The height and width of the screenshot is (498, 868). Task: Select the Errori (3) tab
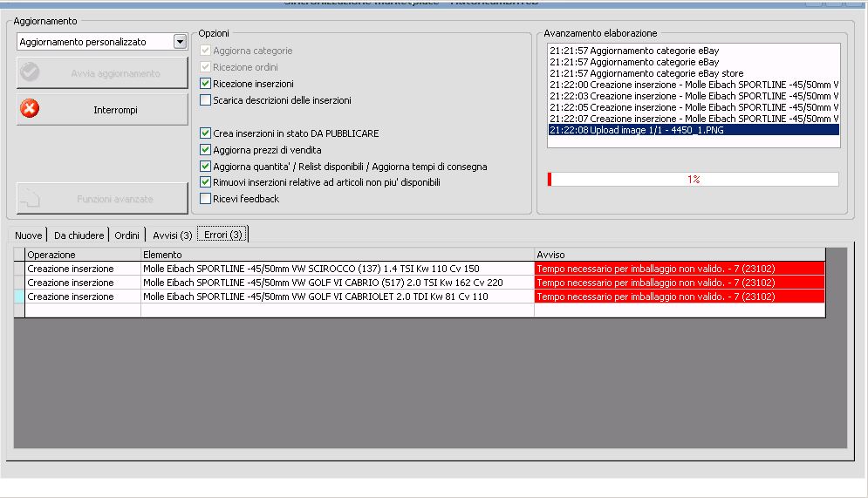click(223, 235)
